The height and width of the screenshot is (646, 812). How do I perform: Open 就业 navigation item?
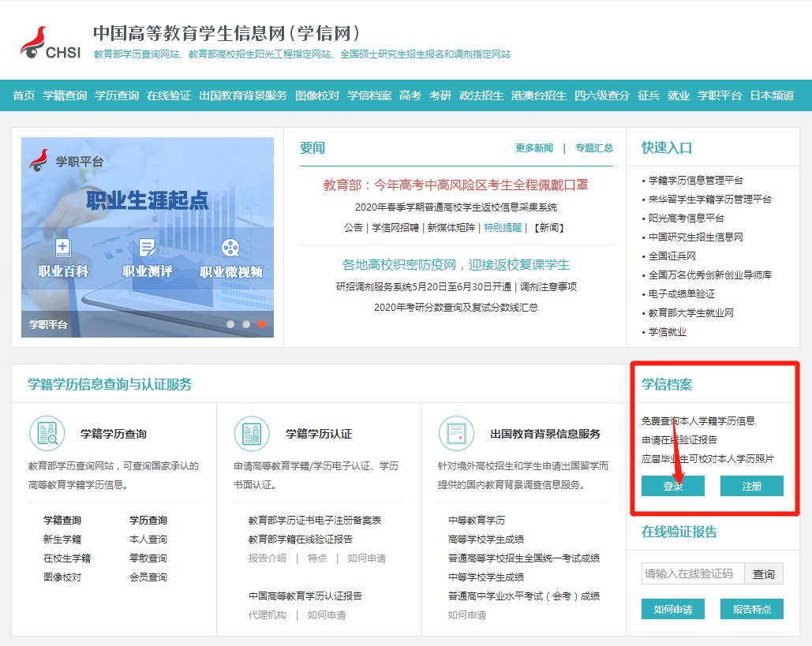click(x=679, y=95)
